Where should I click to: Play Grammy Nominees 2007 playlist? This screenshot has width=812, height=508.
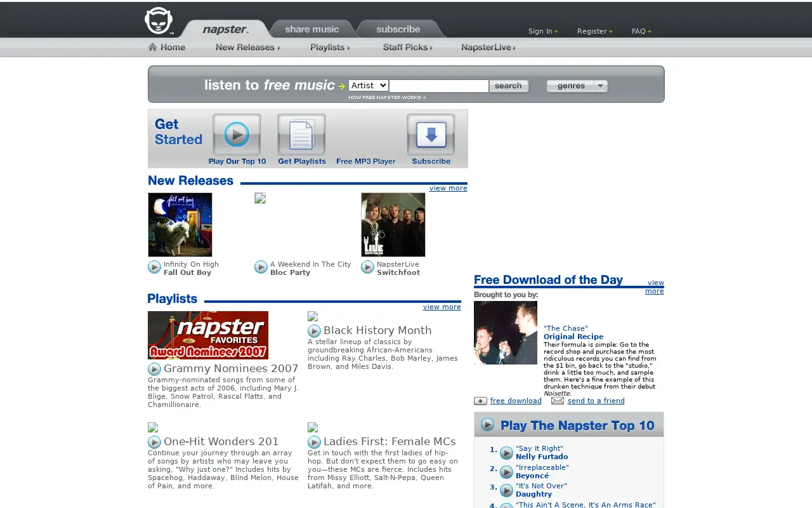pyautogui.click(x=154, y=369)
